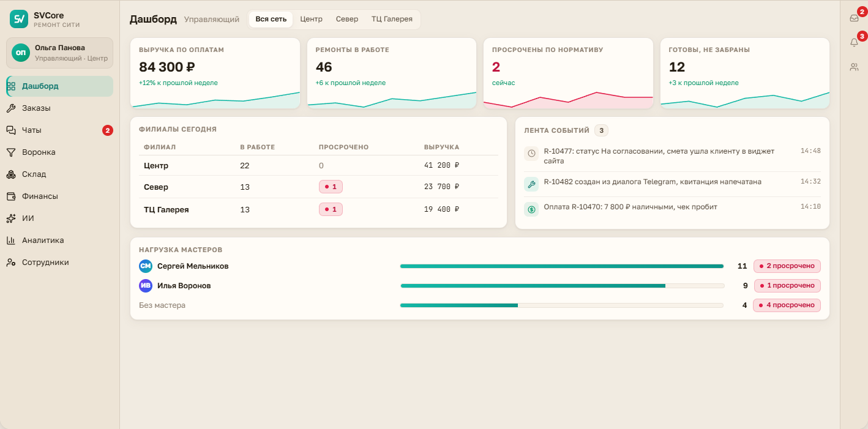The height and width of the screenshot is (429, 868).
Task: Click the clock icon for R-10477 event
Action: pos(531,153)
